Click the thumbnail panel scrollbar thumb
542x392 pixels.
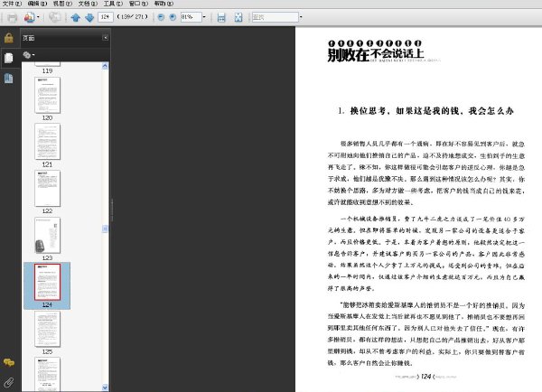click(x=105, y=229)
